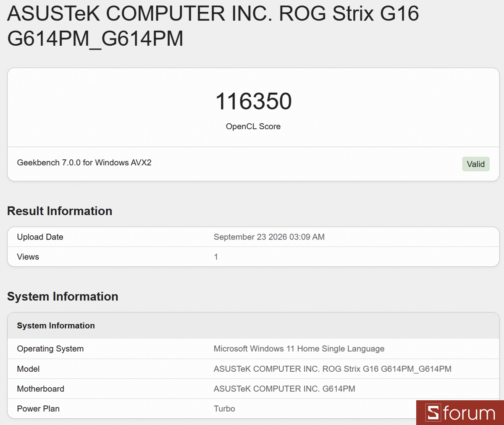This screenshot has width=504, height=425.
Task: Select ASUSTeK COMPUTER INC. G614PM motherboard value
Action: tap(284, 389)
